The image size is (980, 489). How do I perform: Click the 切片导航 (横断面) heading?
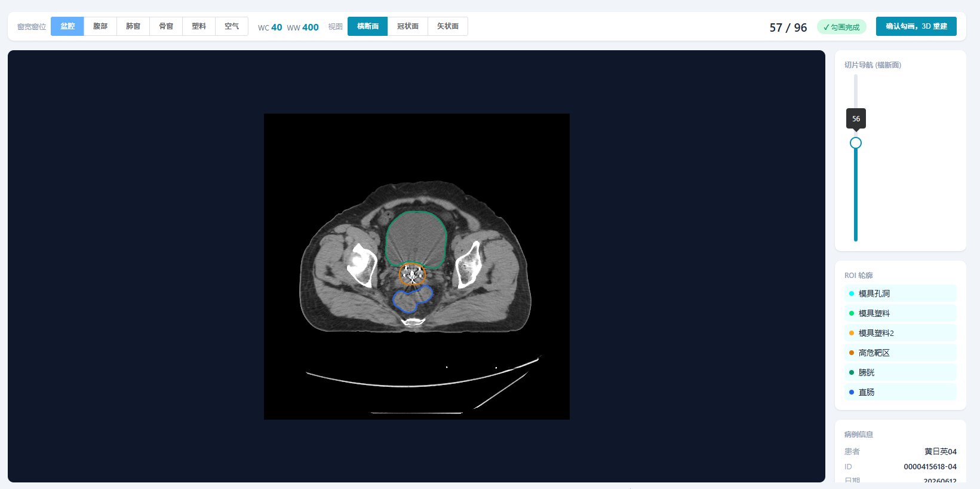[x=873, y=65]
